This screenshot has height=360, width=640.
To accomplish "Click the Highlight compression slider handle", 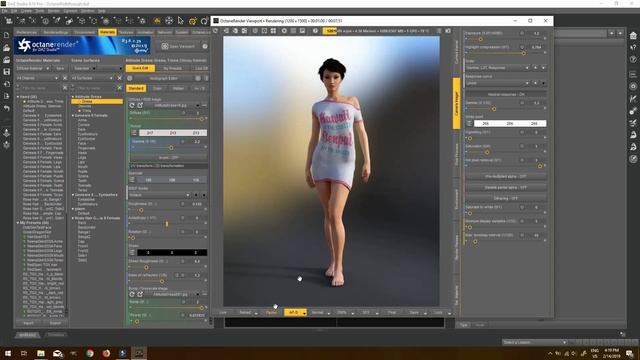I will pos(523,53).
